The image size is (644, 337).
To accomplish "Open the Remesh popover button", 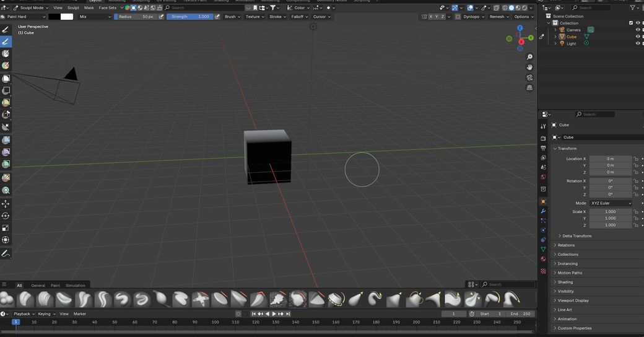I will point(498,17).
